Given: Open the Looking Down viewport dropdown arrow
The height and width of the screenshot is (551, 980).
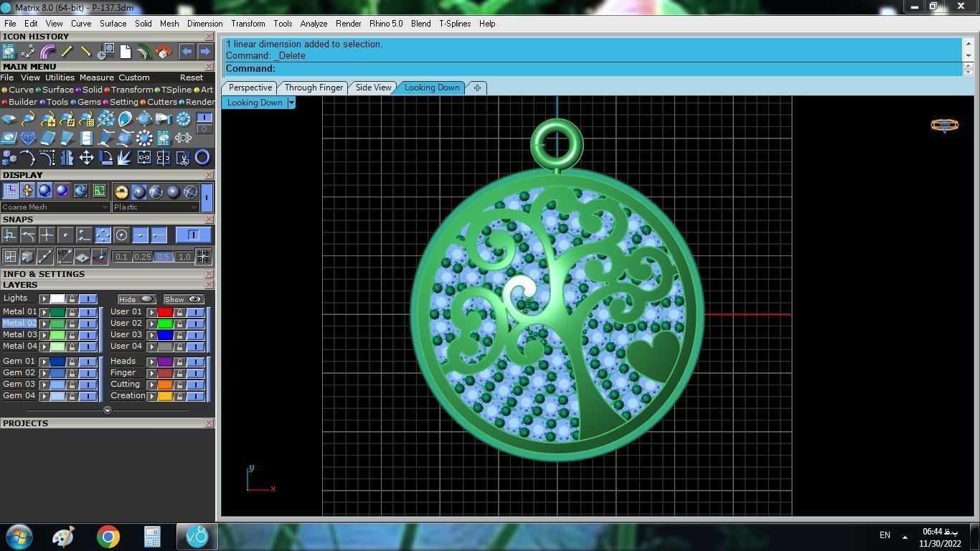Looking at the screenshot, I should pos(291,103).
